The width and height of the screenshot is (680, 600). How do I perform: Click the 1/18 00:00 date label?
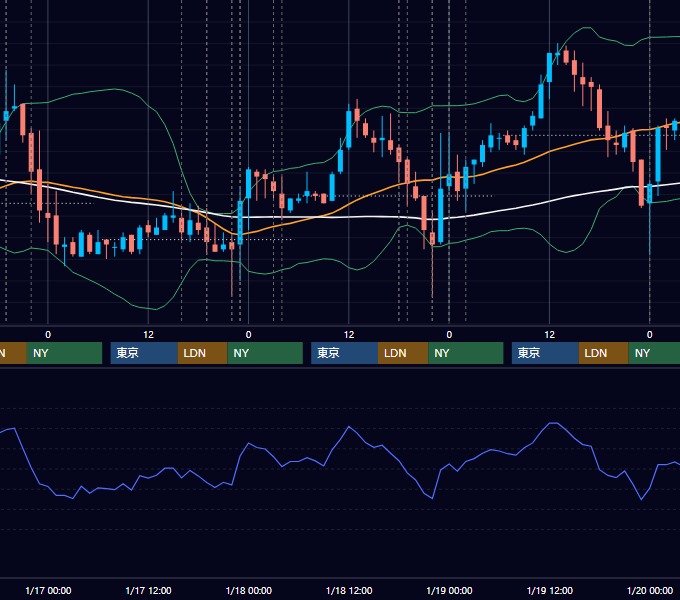(x=248, y=590)
